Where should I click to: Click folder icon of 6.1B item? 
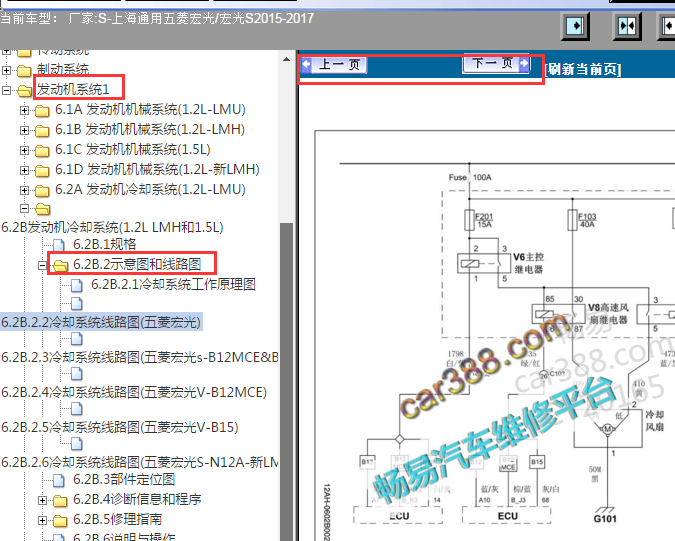coord(42,130)
